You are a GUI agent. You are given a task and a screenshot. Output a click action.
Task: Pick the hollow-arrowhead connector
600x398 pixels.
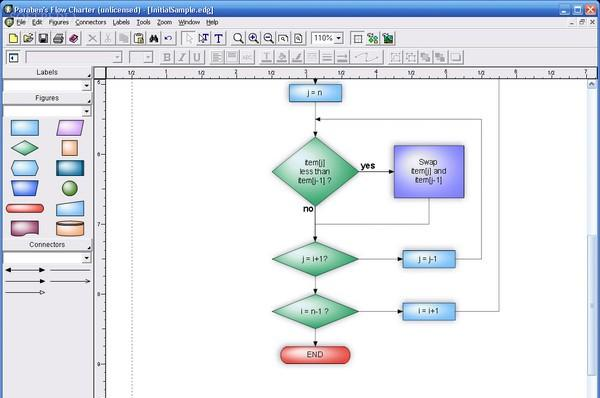click(x=25, y=292)
